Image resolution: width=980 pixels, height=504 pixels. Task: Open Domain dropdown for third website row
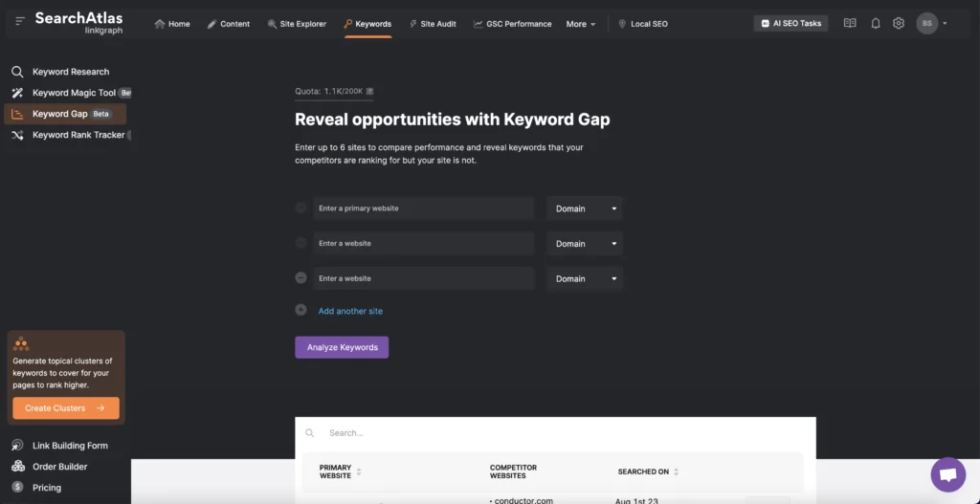point(585,278)
